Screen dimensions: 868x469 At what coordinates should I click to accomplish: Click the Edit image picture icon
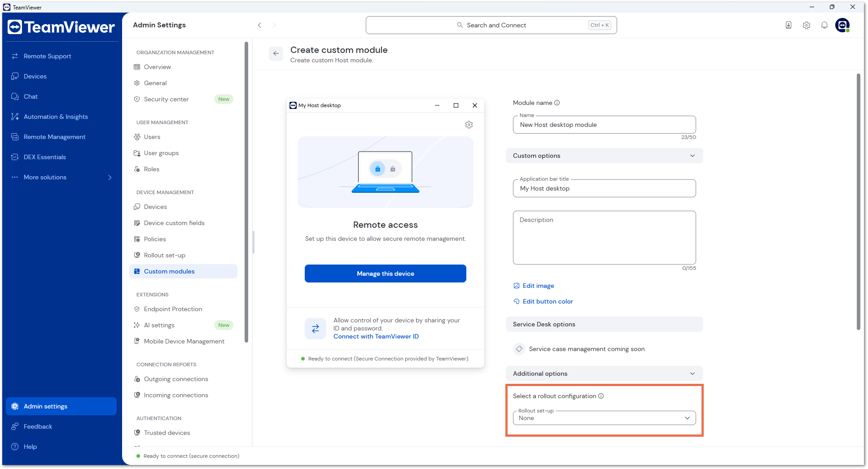click(517, 286)
